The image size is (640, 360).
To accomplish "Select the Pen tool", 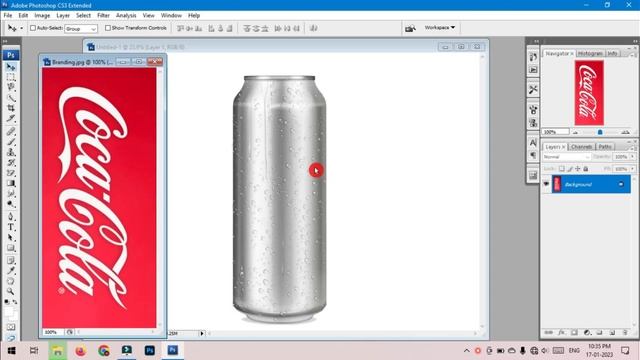I will tap(11, 217).
